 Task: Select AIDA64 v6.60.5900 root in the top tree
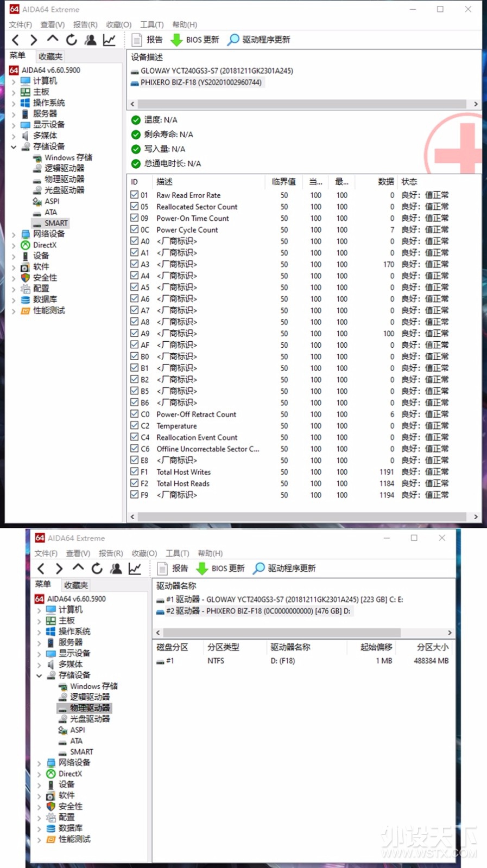tap(50, 70)
